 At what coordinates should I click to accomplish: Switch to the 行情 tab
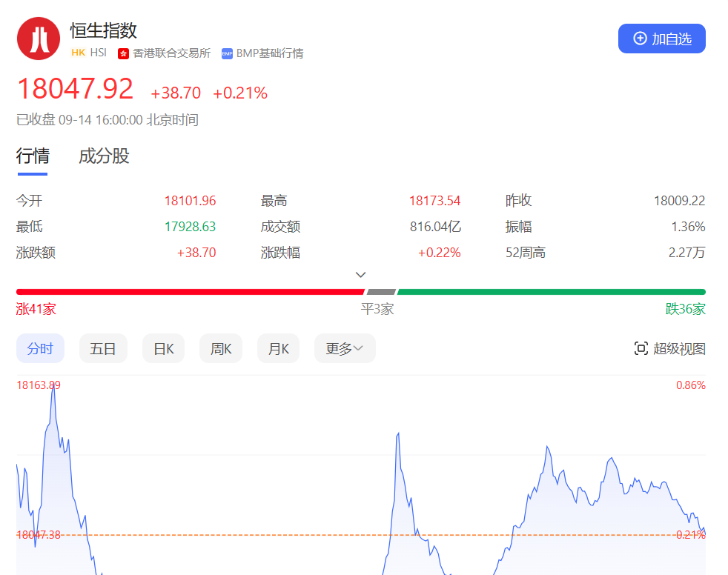pos(33,156)
